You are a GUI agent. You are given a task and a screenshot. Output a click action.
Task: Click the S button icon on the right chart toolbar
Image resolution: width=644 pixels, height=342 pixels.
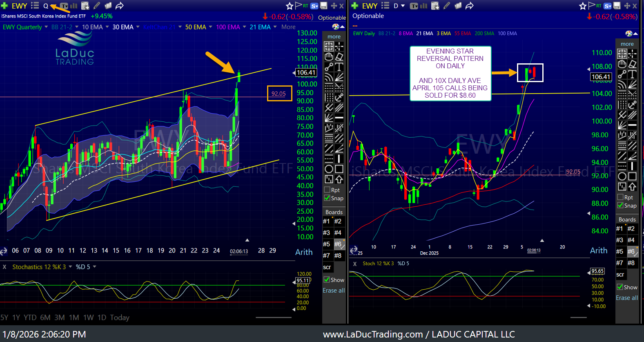(608, 6)
